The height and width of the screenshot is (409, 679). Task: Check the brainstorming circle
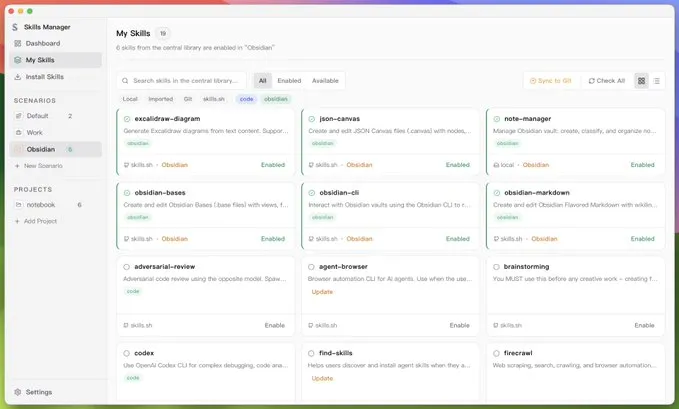pos(496,267)
